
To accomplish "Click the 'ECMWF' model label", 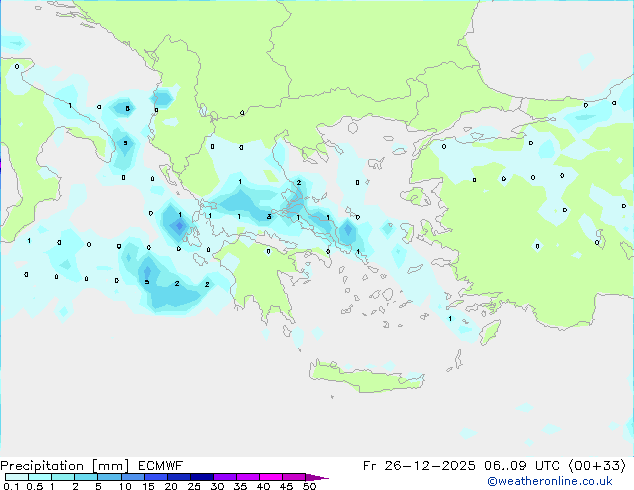I will tap(161, 466).
